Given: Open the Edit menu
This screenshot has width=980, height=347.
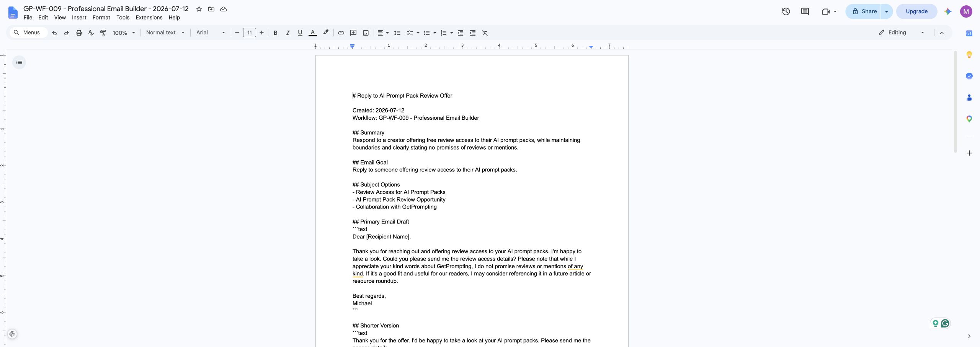Looking at the screenshot, I should click(43, 18).
